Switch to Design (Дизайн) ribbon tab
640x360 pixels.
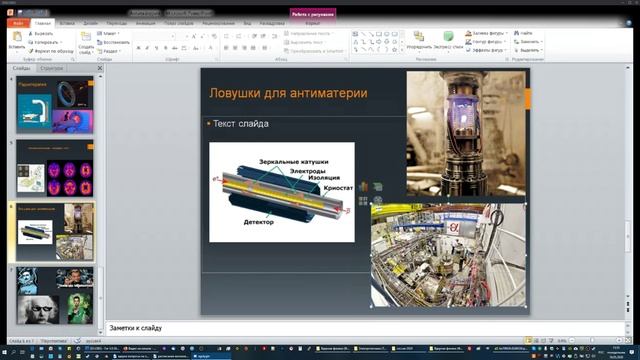(x=90, y=23)
